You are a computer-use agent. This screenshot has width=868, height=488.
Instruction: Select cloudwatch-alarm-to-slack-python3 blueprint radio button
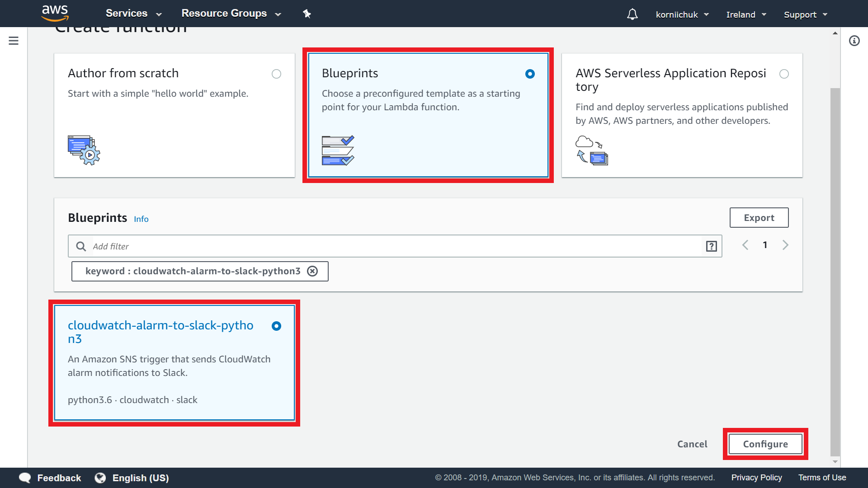276,326
